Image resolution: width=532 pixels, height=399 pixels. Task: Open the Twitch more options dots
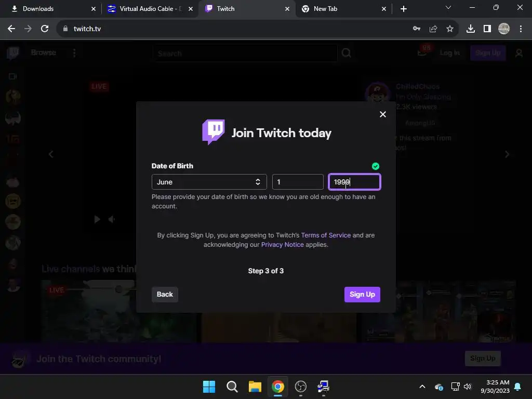[x=74, y=53]
